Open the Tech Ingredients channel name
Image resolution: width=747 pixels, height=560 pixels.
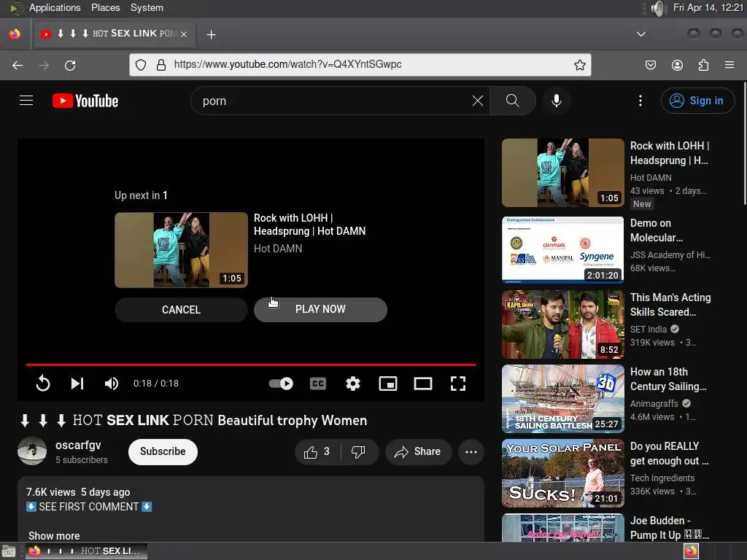[x=662, y=478]
